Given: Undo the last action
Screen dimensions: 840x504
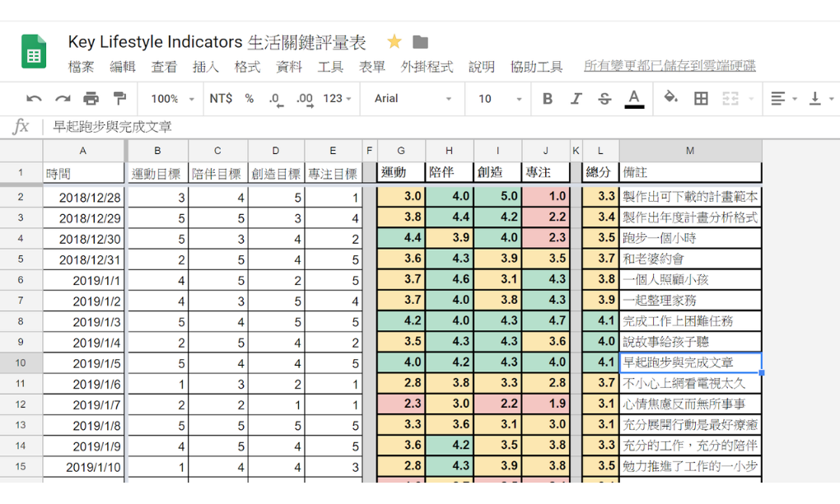Looking at the screenshot, I should 34,99.
